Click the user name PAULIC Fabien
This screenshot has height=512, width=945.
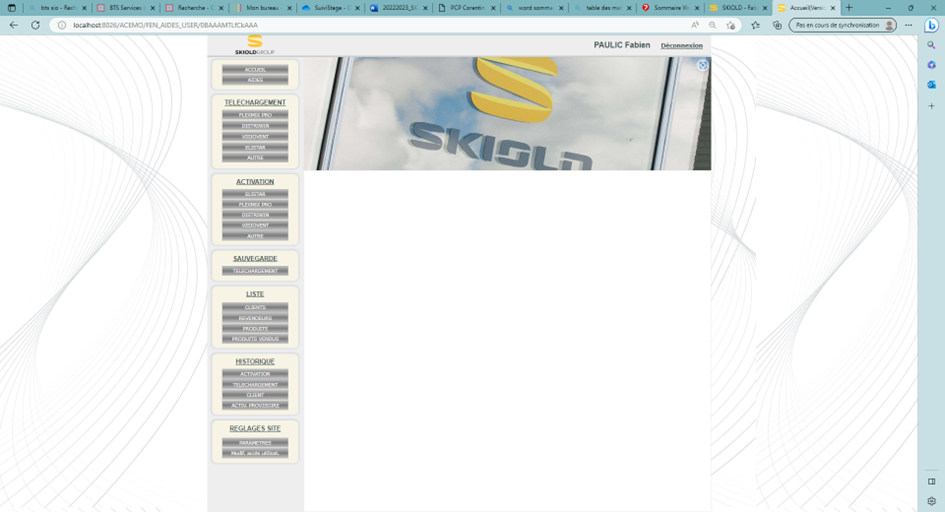(622, 45)
